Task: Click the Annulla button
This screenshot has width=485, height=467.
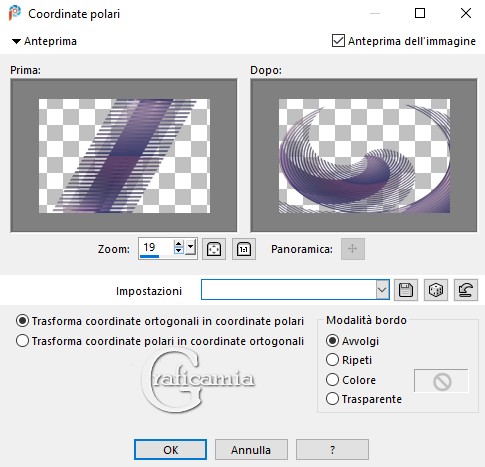Action: [251, 450]
